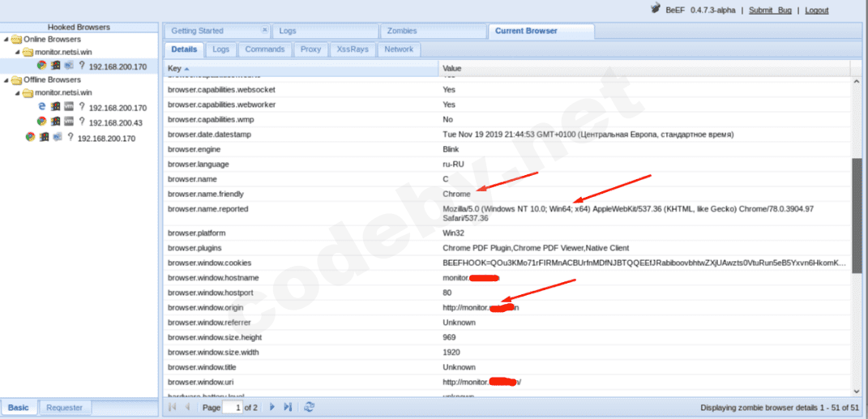Select the Basic tab at panel bottom
The image size is (868, 419).
(x=19, y=408)
